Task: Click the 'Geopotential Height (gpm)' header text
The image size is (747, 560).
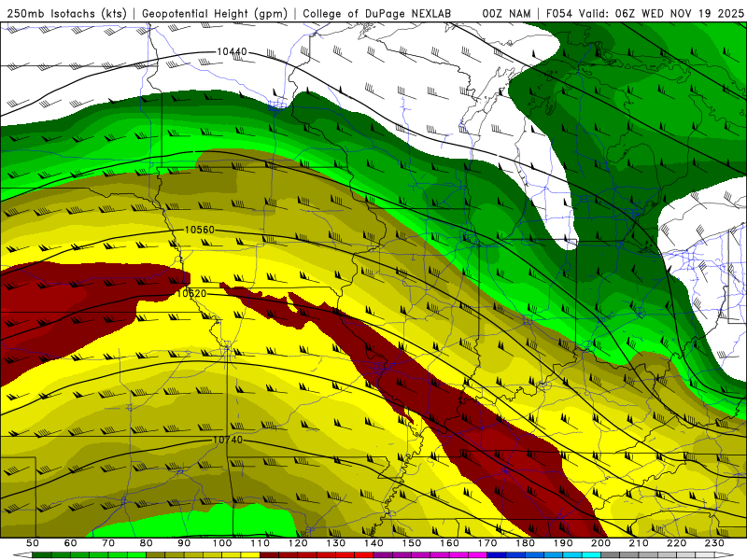Action: pyautogui.click(x=215, y=14)
